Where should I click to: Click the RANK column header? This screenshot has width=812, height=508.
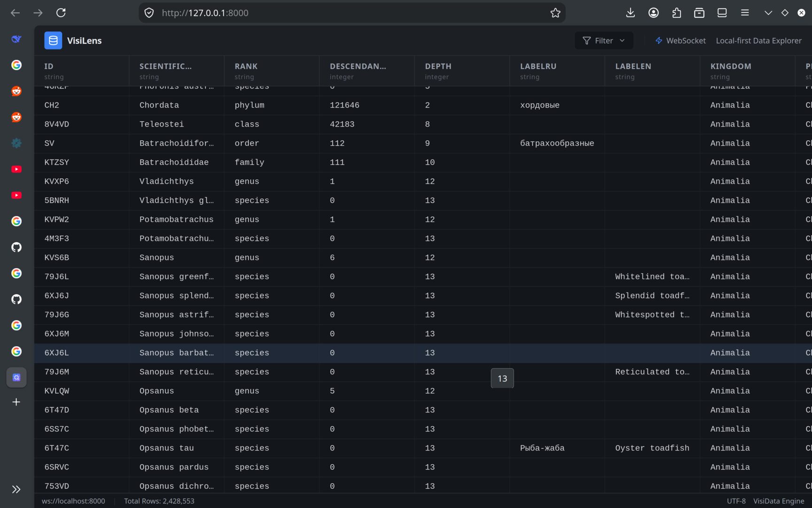pyautogui.click(x=272, y=71)
